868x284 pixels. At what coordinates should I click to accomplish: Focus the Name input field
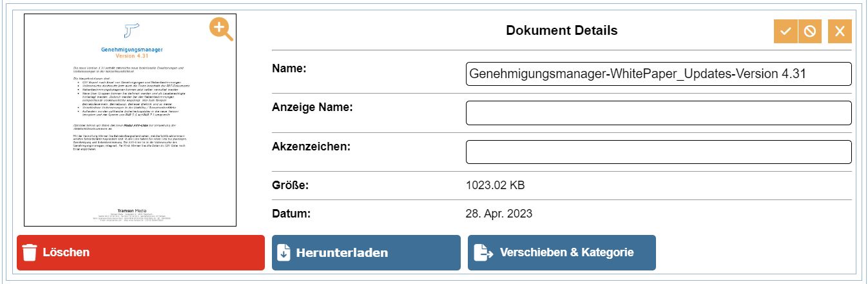(658, 74)
